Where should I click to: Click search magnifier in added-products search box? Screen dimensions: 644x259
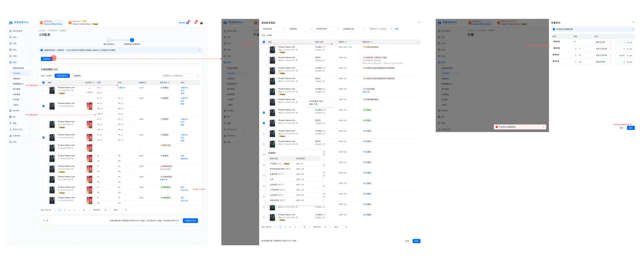[198, 76]
